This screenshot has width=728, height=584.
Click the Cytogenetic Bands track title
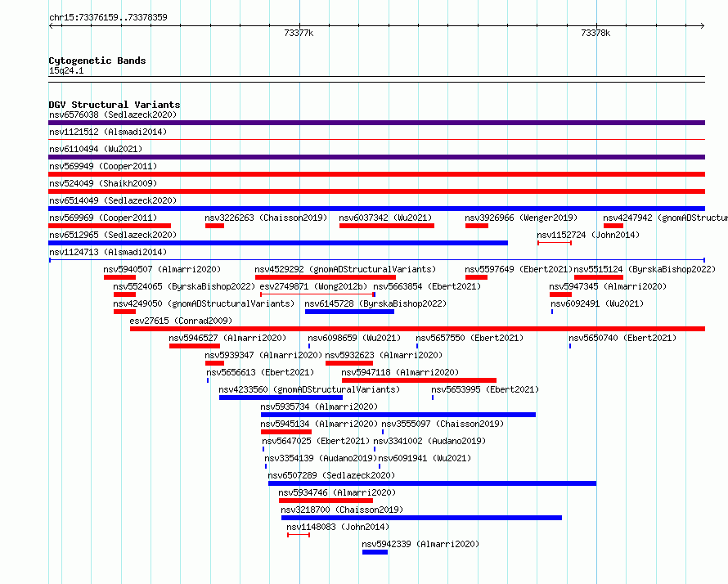[x=97, y=61]
